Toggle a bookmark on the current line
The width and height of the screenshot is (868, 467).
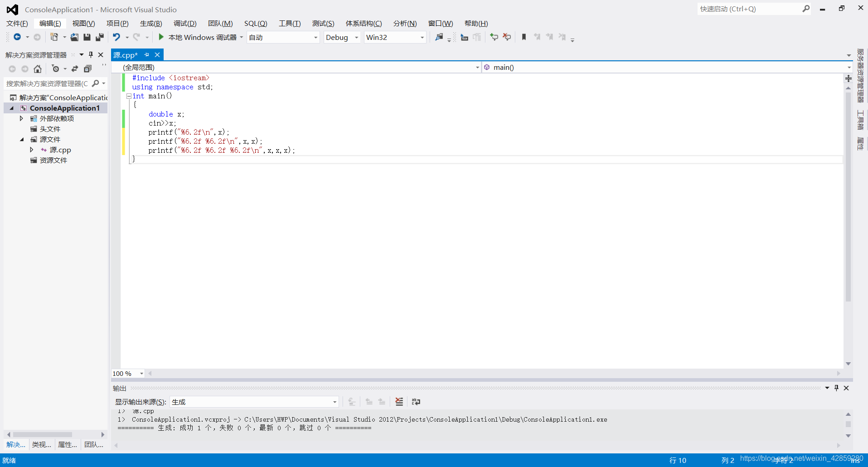pyautogui.click(x=524, y=37)
